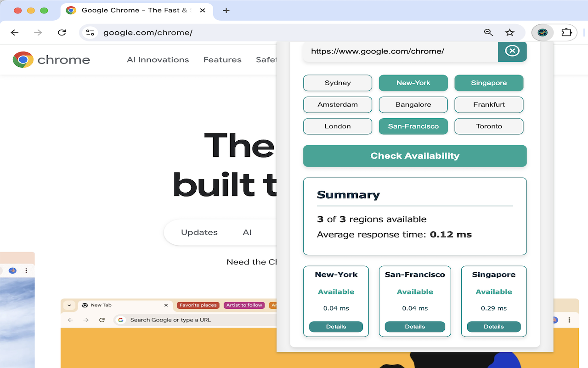The width and height of the screenshot is (588, 368).
Task: Click the Google Chrome tab favicon
Action: tap(71, 10)
